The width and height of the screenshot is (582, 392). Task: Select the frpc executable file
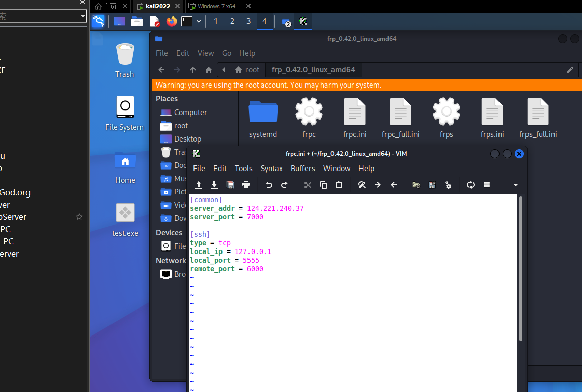309,118
